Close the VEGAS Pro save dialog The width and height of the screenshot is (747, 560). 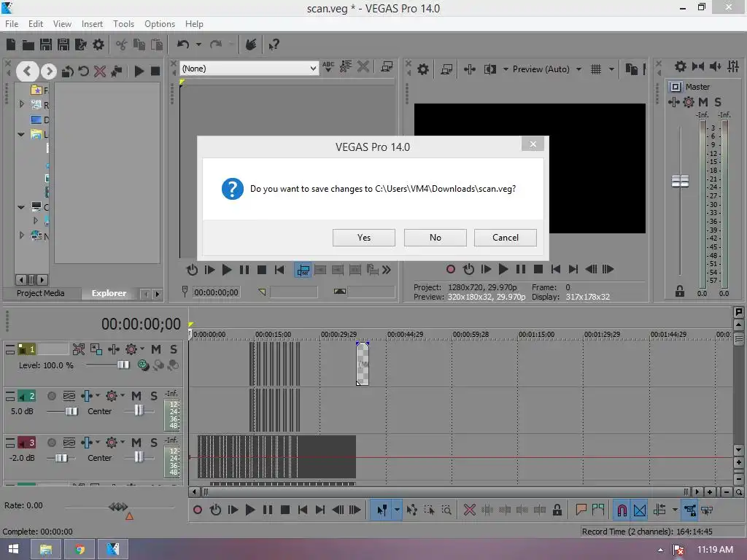coord(533,144)
